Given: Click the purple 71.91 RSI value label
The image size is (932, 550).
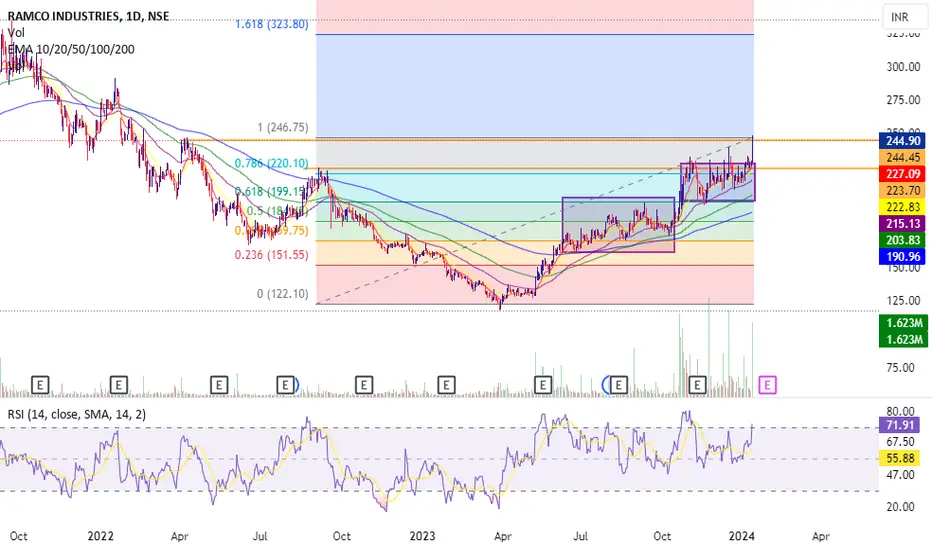Looking at the screenshot, I should tap(899, 425).
